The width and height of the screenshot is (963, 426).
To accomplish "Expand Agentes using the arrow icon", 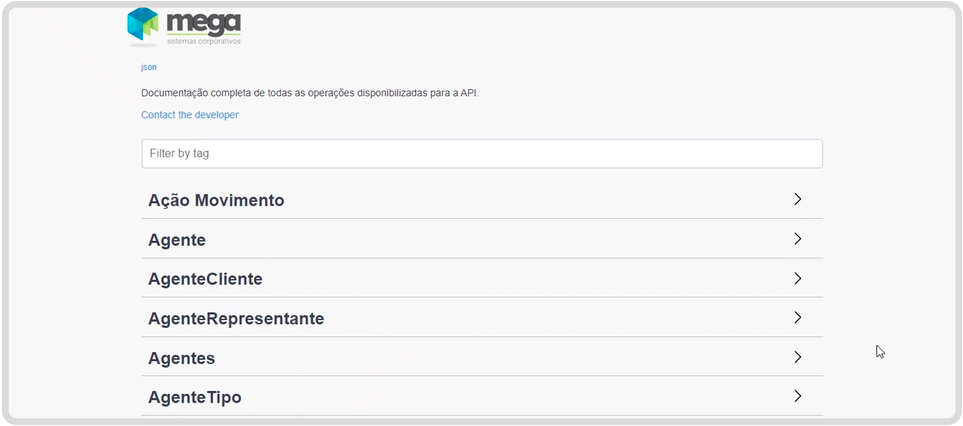I will coord(797,357).
